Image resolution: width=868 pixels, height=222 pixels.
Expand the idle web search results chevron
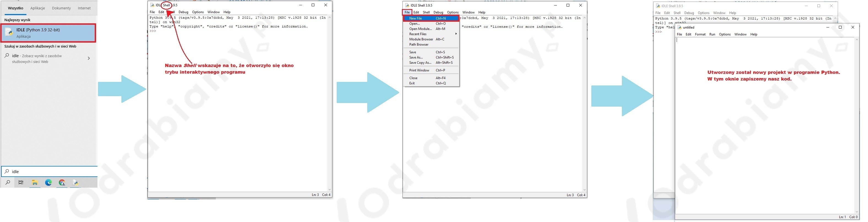point(89,59)
